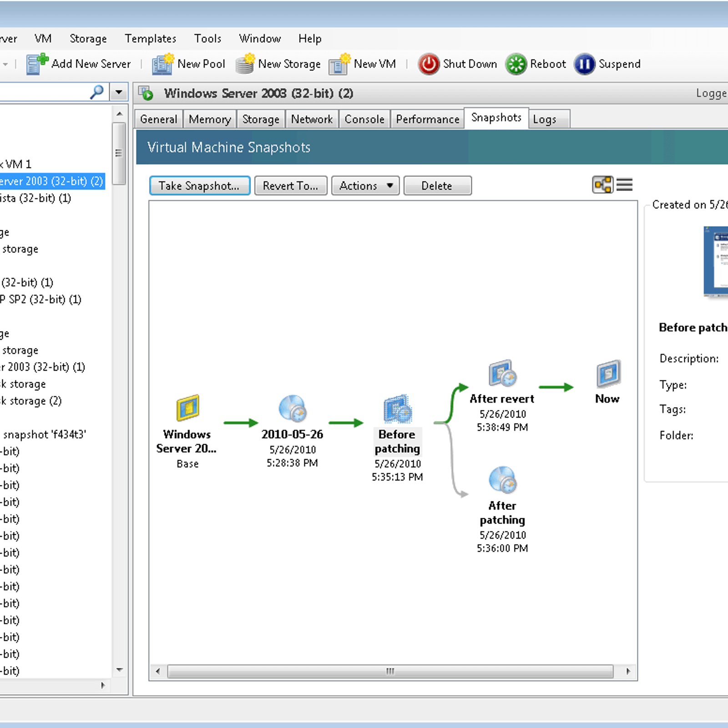Switch to the General tab
The width and height of the screenshot is (728, 728).
point(159,119)
